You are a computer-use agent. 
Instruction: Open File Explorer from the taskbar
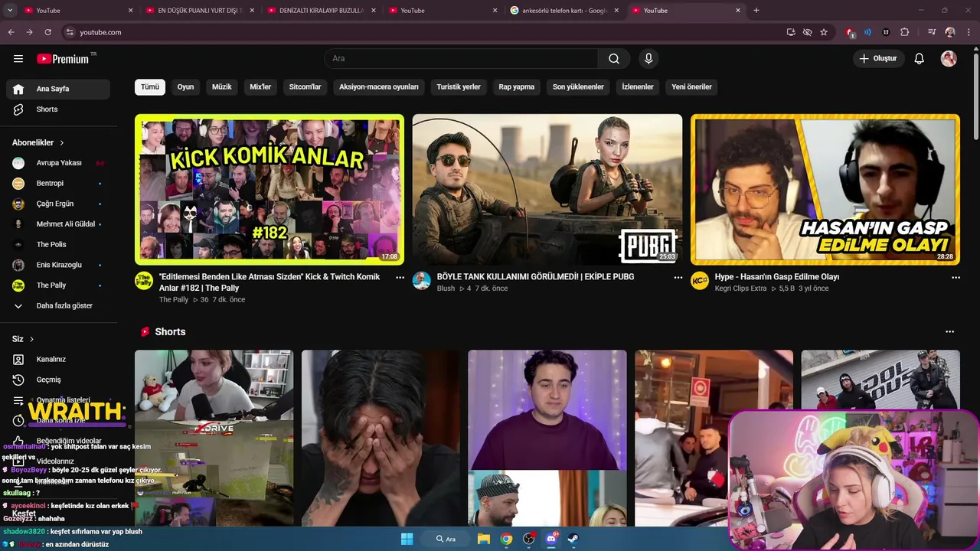(x=484, y=539)
